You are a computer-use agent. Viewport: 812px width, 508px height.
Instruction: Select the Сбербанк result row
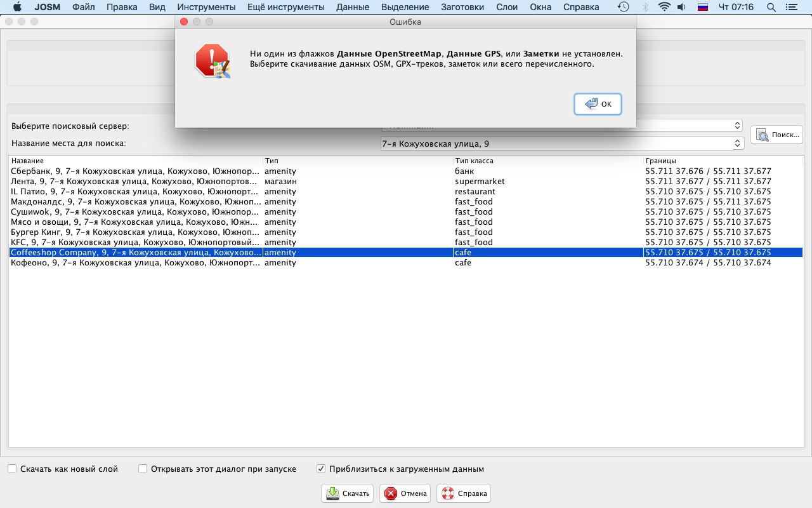coord(406,171)
